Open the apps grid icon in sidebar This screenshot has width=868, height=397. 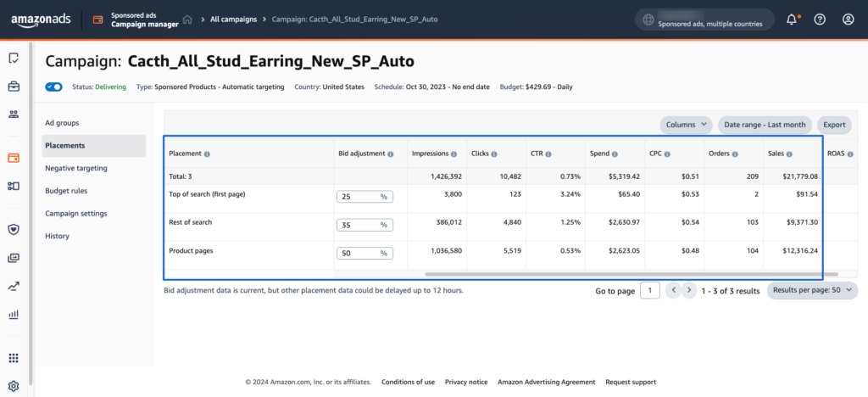coord(14,358)
